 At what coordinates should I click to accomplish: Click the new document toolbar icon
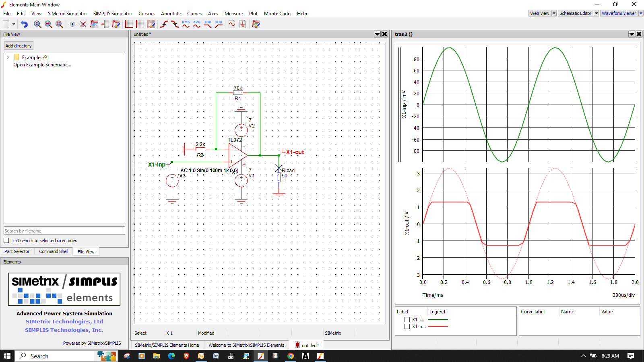click(x=6, y=24)
